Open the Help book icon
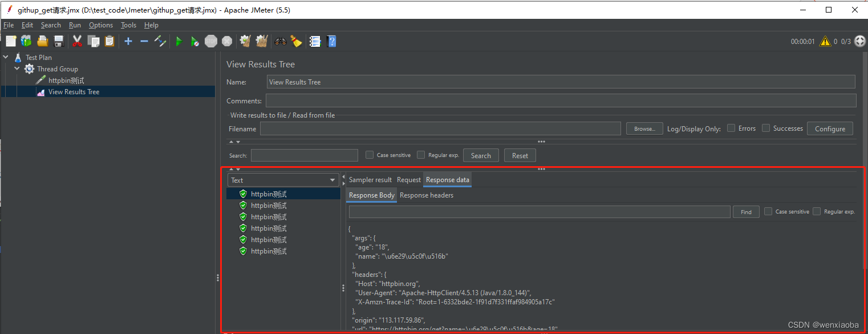 click(x=331, y=41)
